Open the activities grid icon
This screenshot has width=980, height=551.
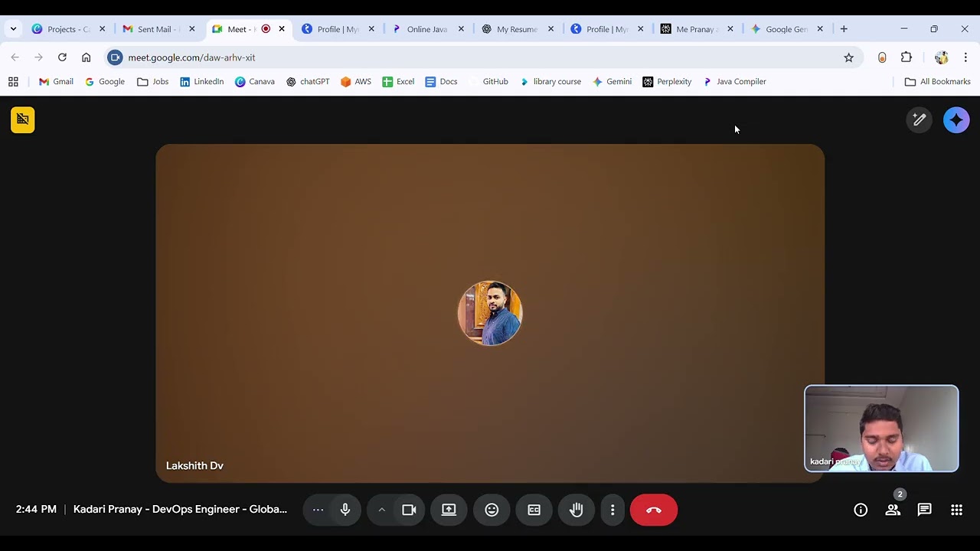[x=956, y=510]
